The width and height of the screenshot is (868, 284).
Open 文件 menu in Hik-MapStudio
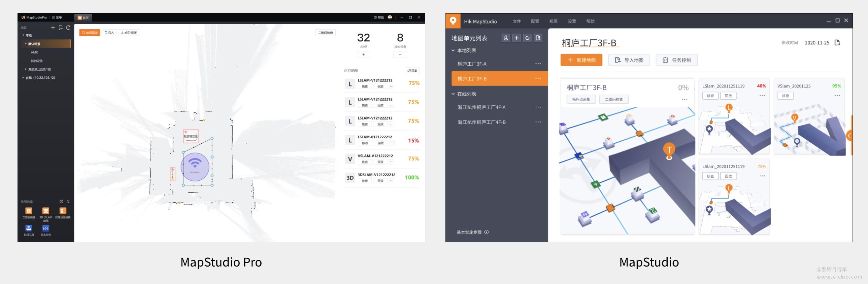tap(516, 21)
